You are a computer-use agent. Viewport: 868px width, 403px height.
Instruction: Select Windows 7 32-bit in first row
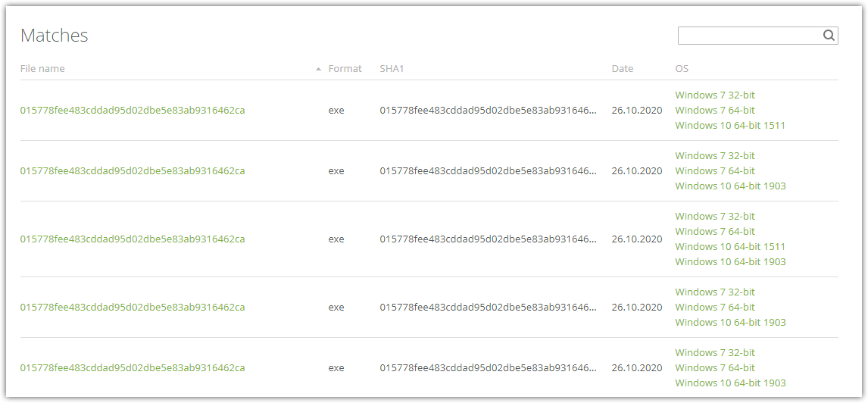click(715, 95)
